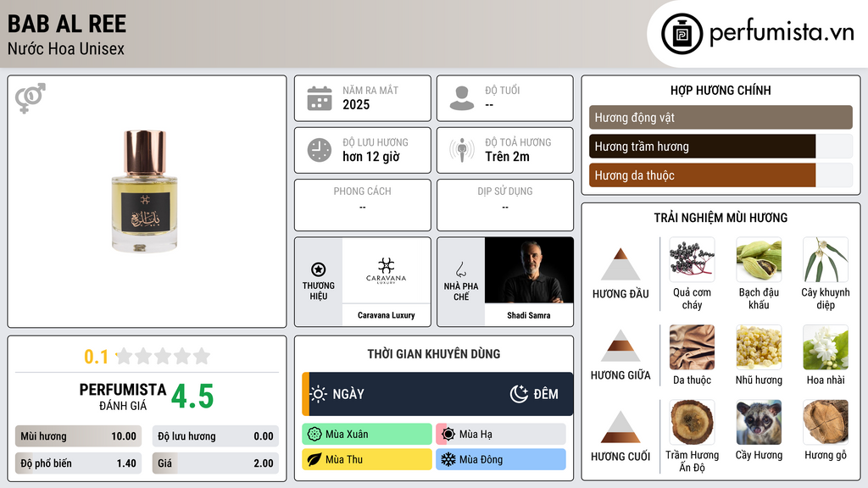
Task: Click the Hợp hương chính heading
Action: click(x=721, y=90)
